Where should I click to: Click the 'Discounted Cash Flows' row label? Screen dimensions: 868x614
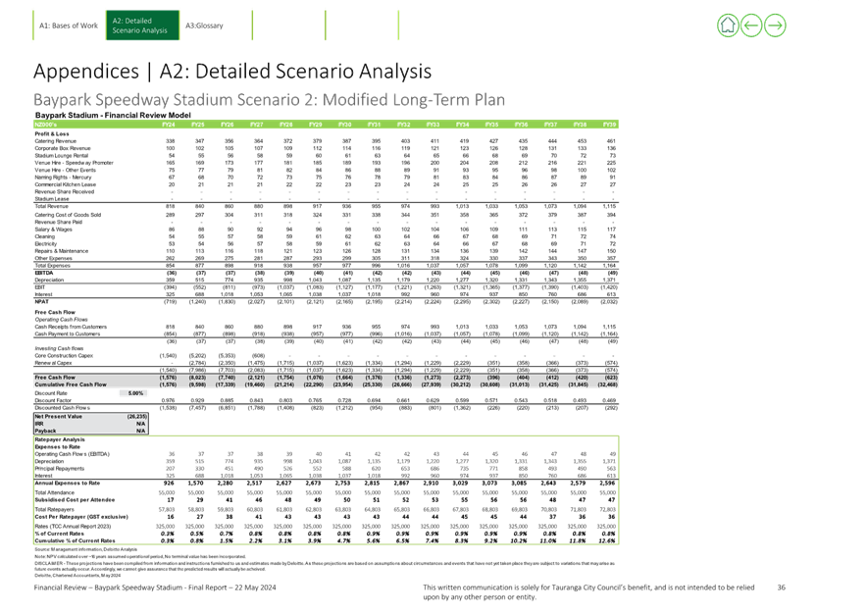62,407
